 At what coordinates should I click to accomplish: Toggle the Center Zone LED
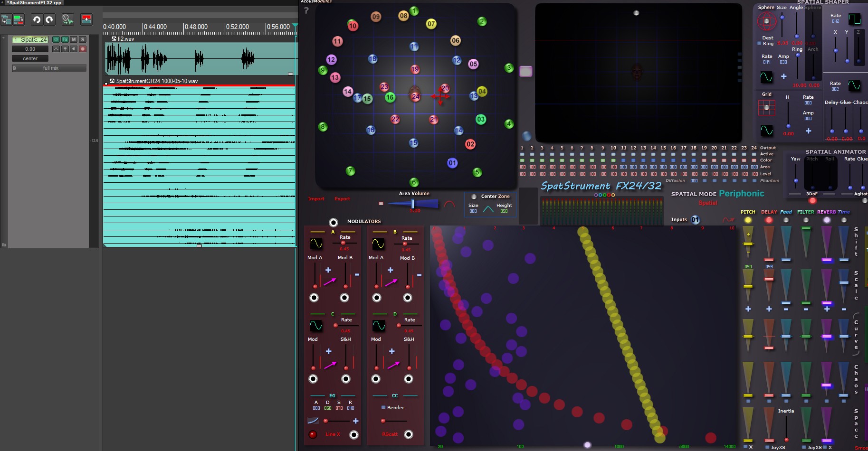[474, 196]
